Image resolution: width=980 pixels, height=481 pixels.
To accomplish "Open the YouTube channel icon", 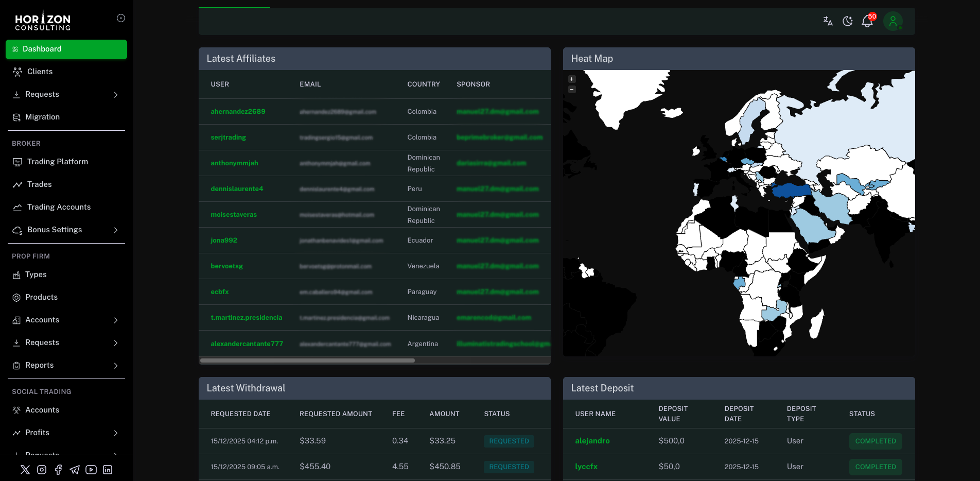I will (x=91, y=469).
